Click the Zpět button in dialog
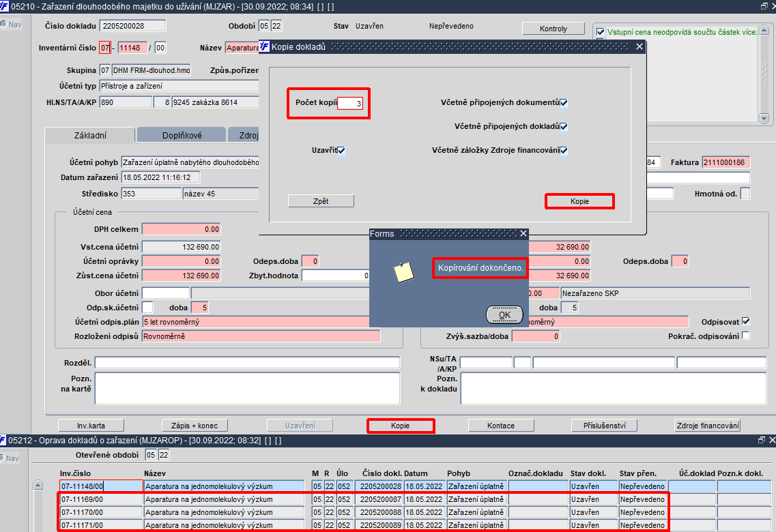This screenshot has width=776, height=532. click(321, 201)
